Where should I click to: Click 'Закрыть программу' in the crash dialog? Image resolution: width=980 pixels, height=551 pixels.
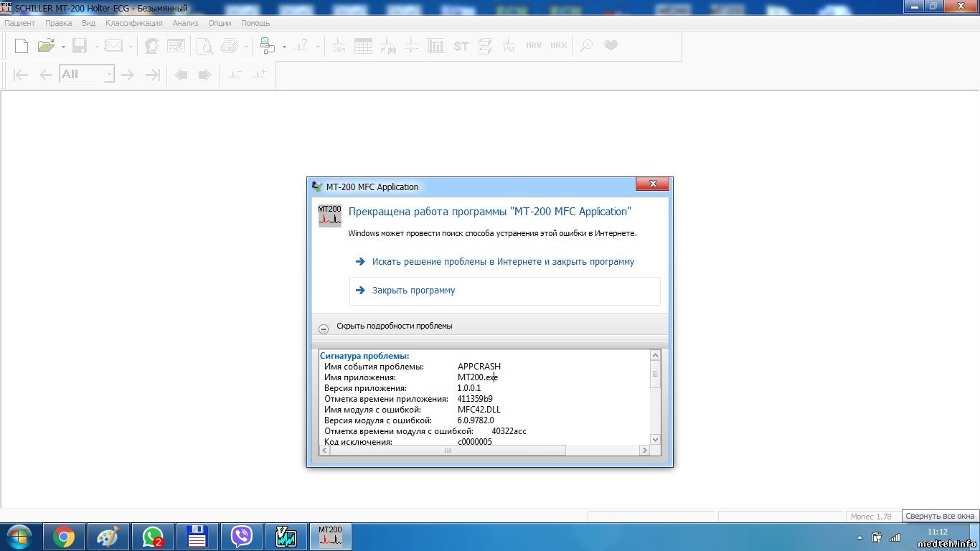click(413, 291)
